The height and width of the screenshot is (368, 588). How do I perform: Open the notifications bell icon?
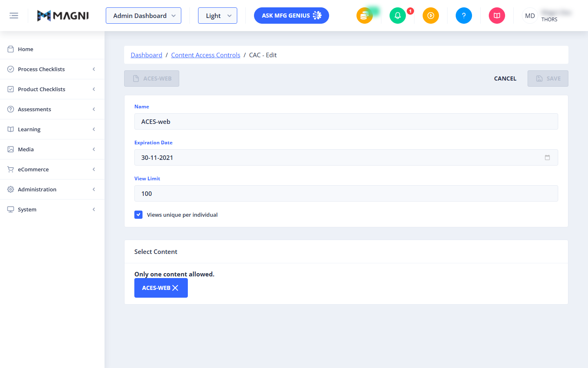[398, 16]
